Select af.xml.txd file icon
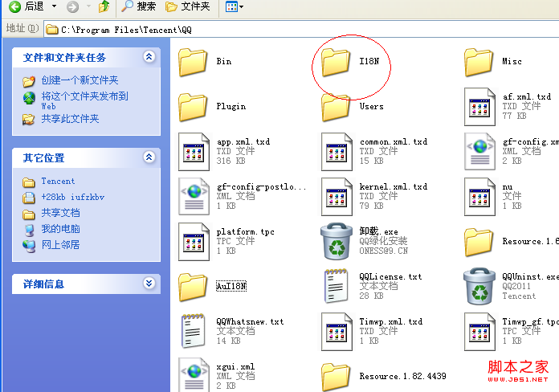This screenshot has height=392, width=559. click(x=479, y=107)
